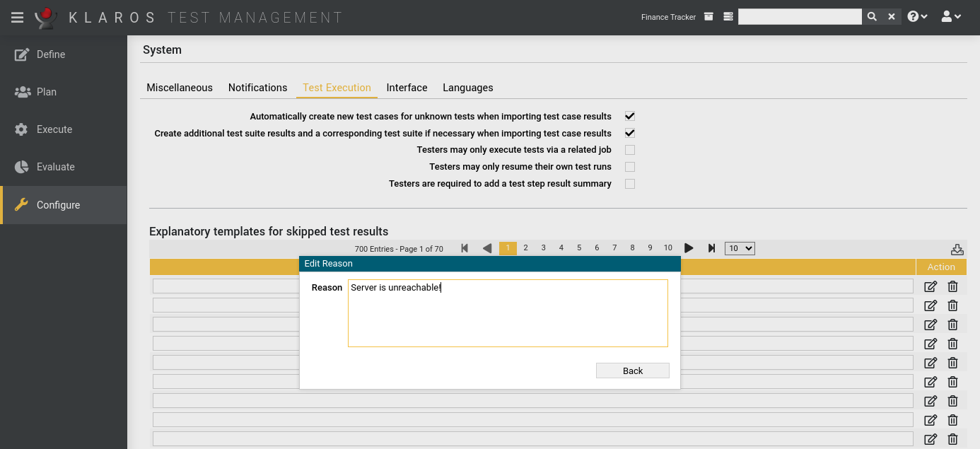Image resolution: width=980 pixels, height=449 pixels.
Task: Disable automatic creation of new test cases
Action: (x=629, y=116)
